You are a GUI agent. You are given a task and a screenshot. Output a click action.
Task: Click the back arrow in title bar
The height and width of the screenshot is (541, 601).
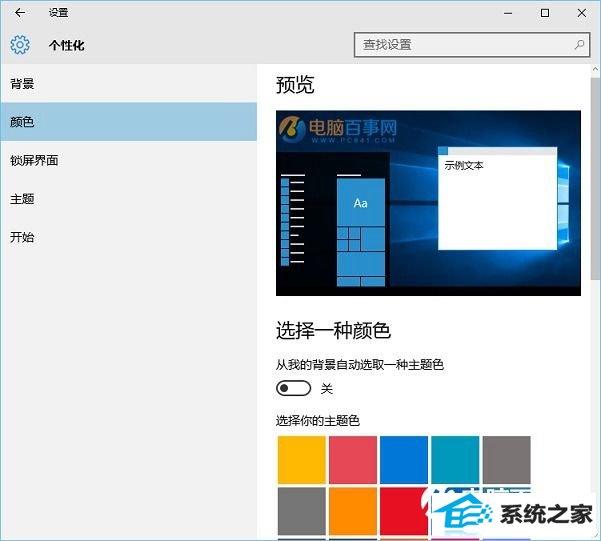pos(20,13)
